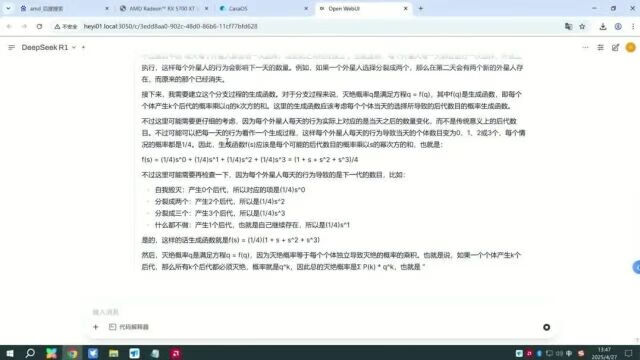Focus the message input field
This screenshot has width=640, height=360.
coord(318,312)
